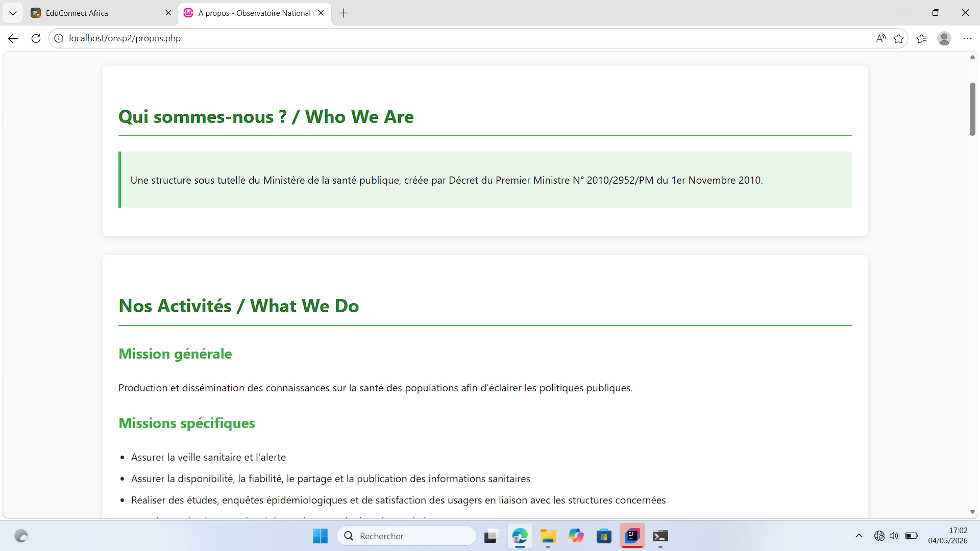Open Microsoft Store from the taskbar
Image resolution: width=980 pixels, height=551 pixels.
(604, 536)
